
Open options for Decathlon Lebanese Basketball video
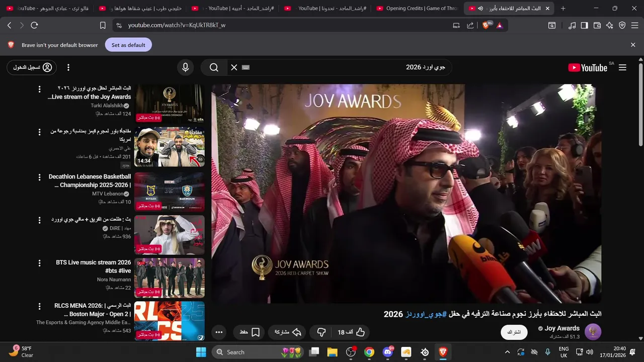click(x=39, y=177)
